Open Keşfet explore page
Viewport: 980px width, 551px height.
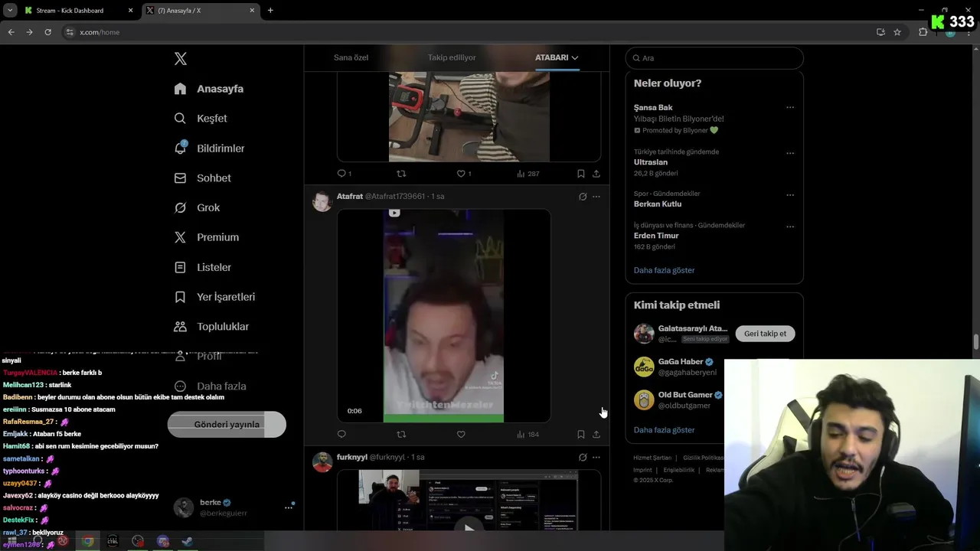[x=201, y=119]
